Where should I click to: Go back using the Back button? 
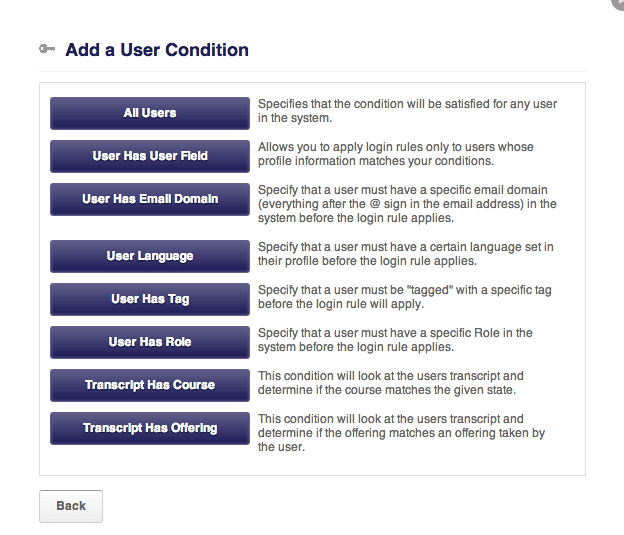[71, 506]
